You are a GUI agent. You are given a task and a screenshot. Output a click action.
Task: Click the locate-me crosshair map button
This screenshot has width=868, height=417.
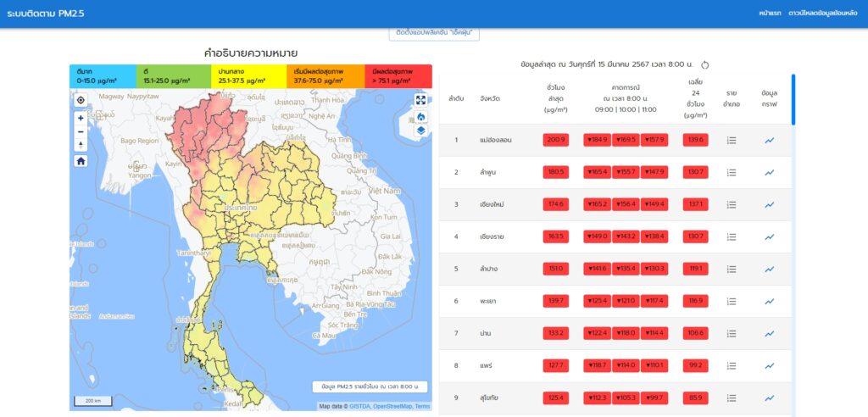click(x=81, y=100)
